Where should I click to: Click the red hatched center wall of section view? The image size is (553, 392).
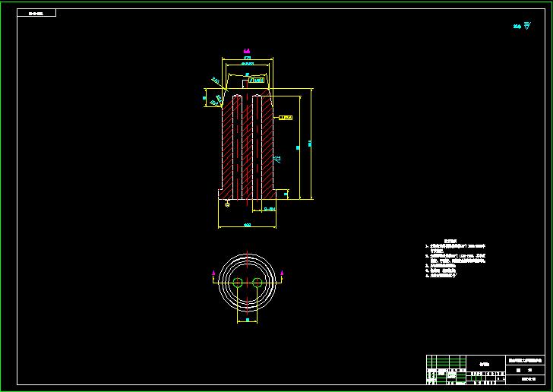click(x=247, y=147)
